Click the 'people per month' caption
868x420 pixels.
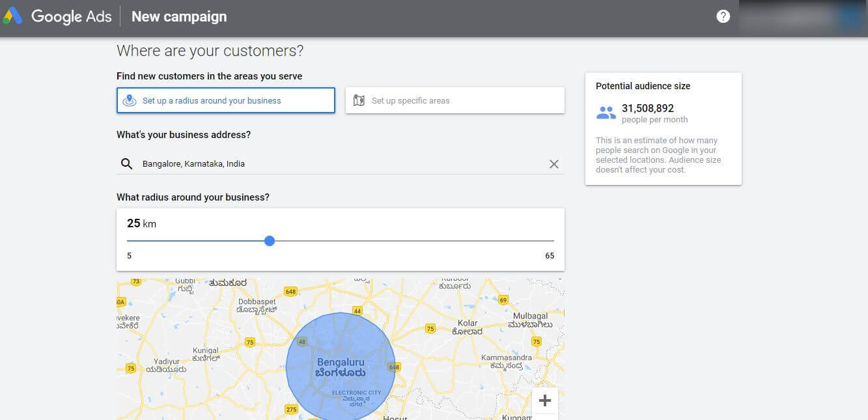(654, 120)
